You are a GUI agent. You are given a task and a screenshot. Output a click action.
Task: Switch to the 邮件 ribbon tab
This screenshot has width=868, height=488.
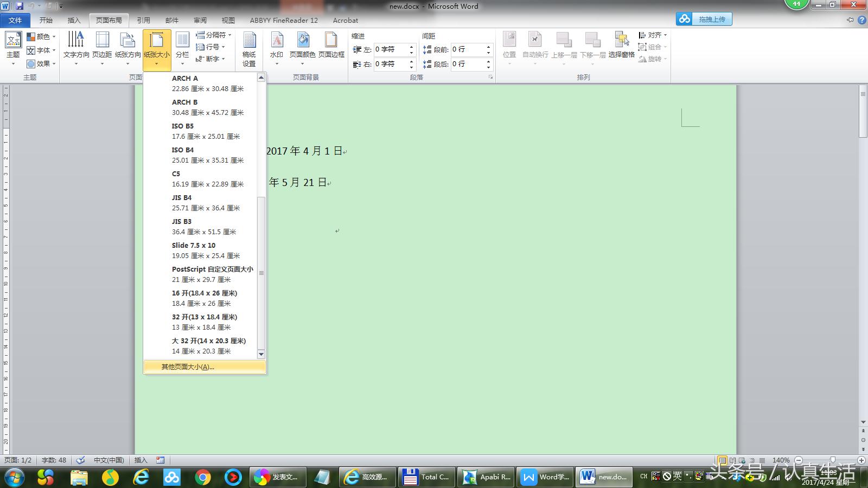click(x=171, y=20)
